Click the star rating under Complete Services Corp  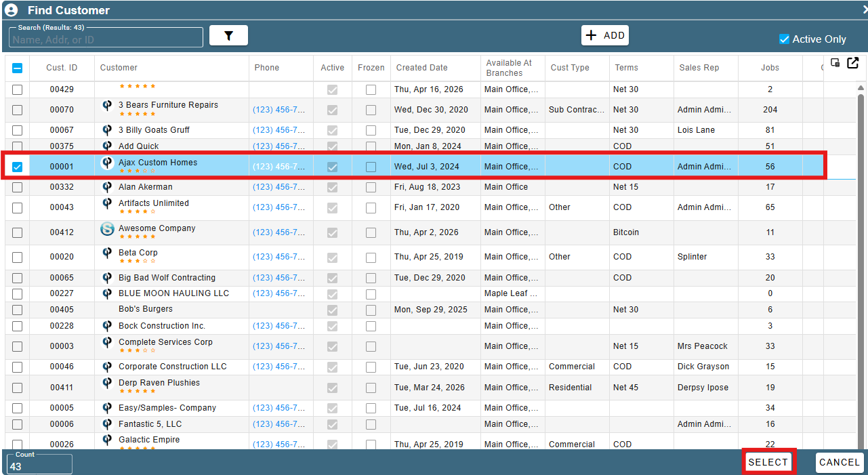pyautogui.click(x=138, y=350)
